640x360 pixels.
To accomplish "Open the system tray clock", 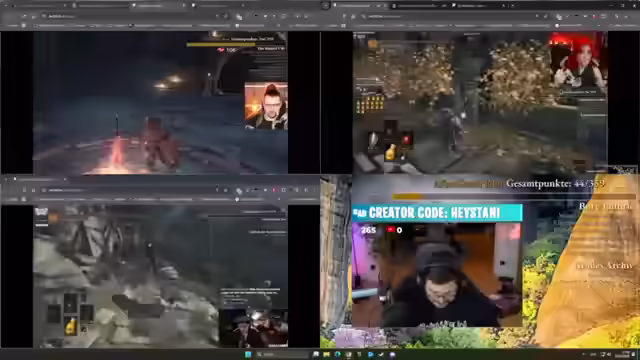I will pyautogui.click(x=622, y=354).
